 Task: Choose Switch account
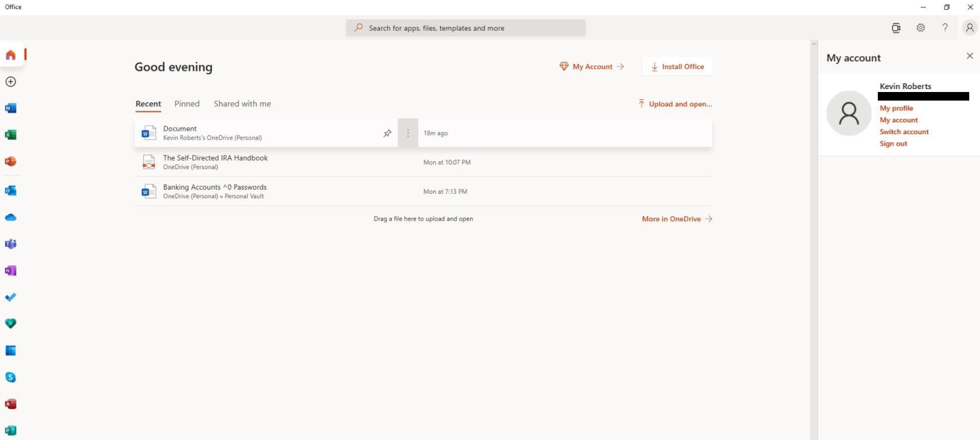[904, 132]
